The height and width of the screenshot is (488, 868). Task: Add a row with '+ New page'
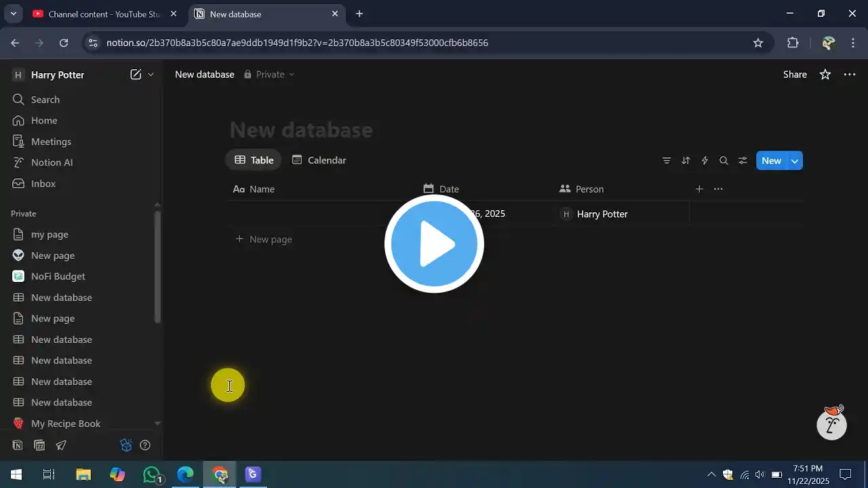coord(263,239)
